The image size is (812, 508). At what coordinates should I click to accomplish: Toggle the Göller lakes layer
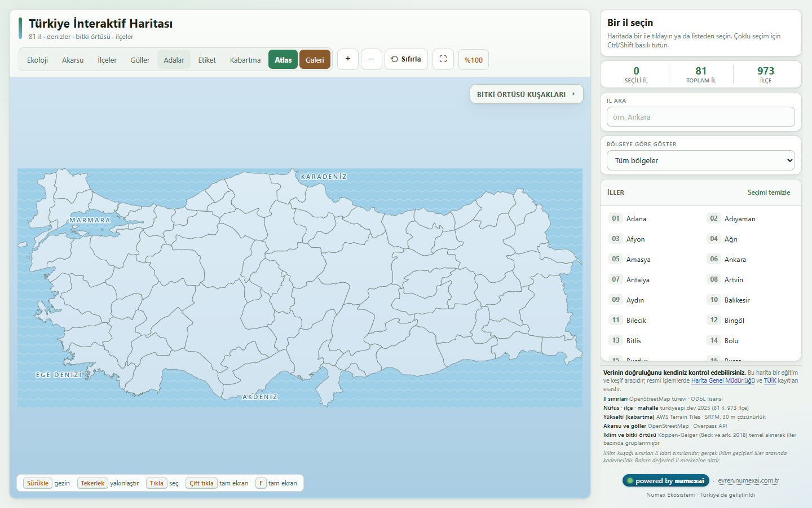point(140,60)
